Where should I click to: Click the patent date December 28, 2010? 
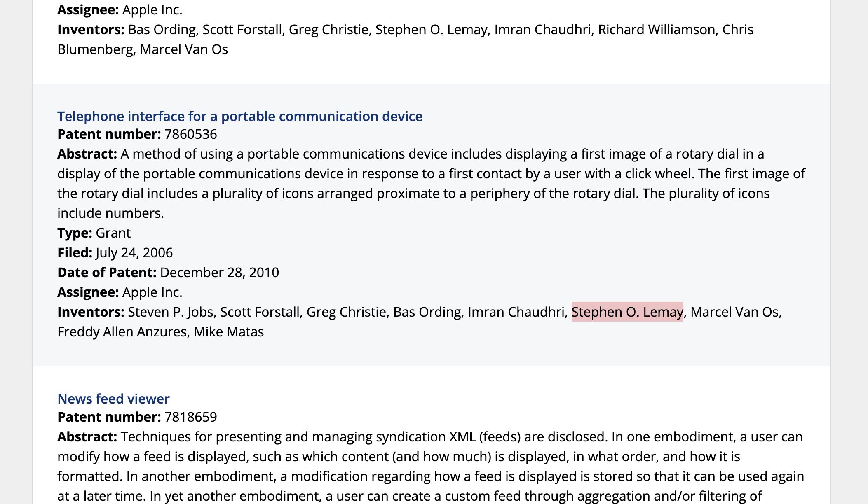pyautogui.click(x=219, y=273)
